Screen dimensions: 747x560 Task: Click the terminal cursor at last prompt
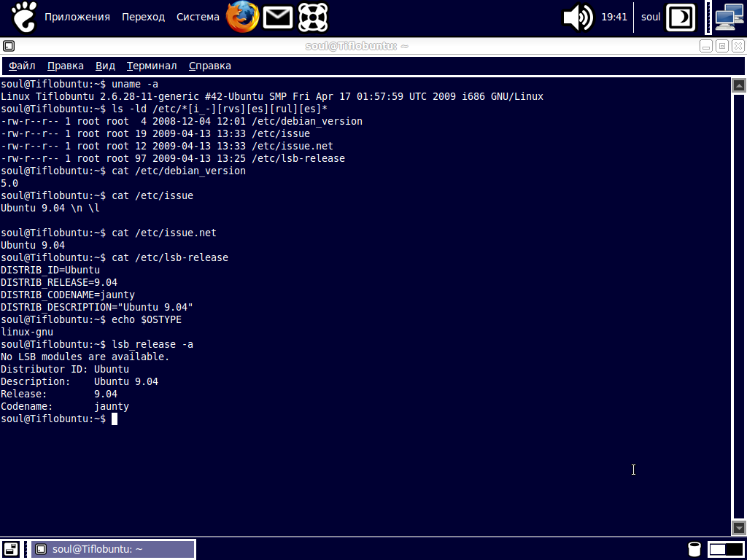pos(115,419)
